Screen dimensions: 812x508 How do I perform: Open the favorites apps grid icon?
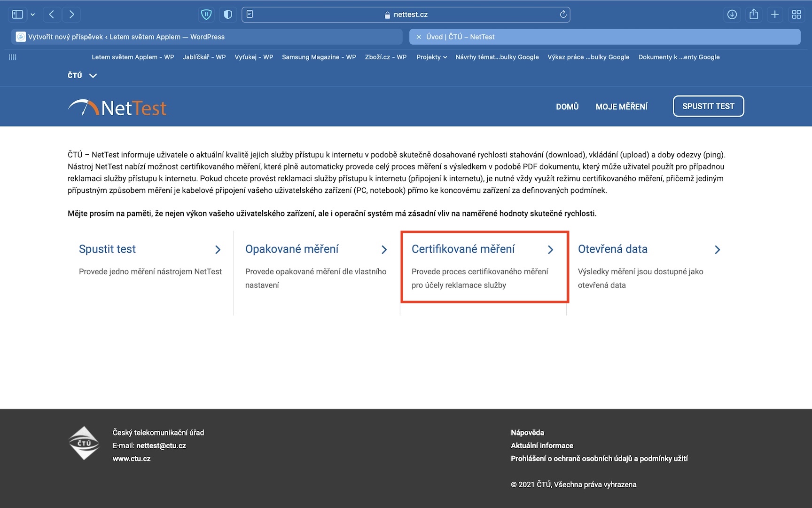pos(13,57)
